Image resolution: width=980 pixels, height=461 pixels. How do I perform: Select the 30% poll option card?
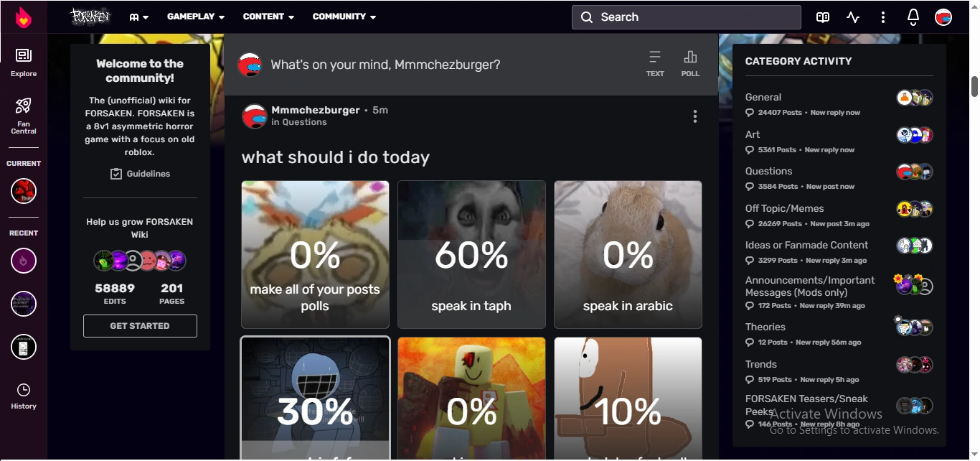[315, 399]
